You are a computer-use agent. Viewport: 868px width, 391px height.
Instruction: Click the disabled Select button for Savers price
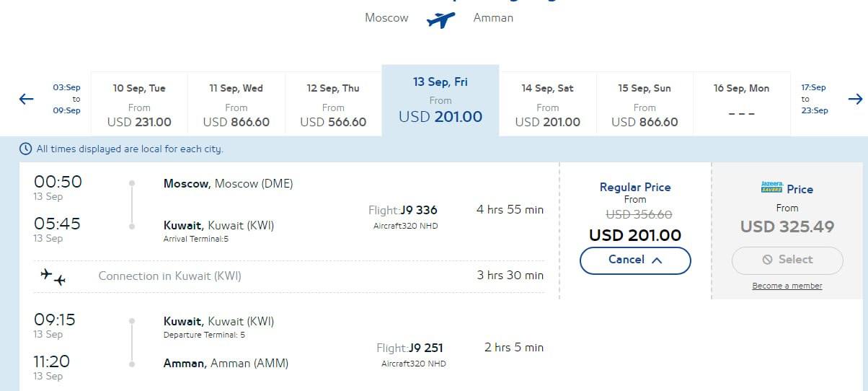787,260
